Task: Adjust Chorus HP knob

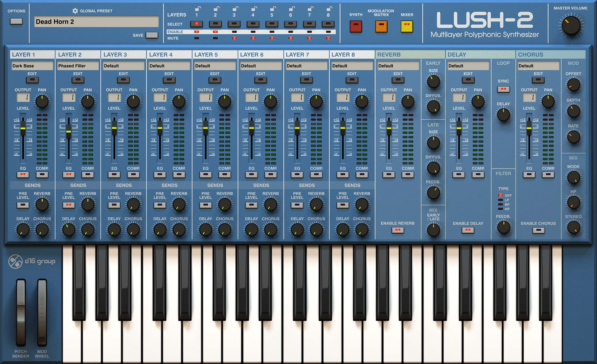Action: point(573,202)
